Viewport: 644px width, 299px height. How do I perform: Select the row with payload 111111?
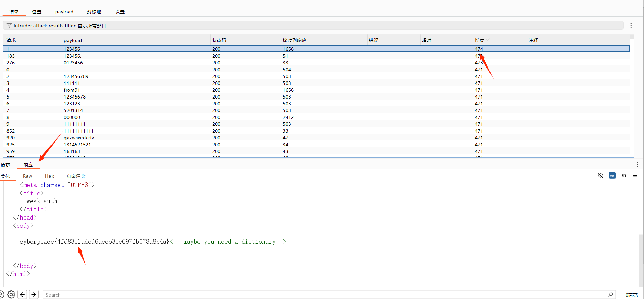316,83
